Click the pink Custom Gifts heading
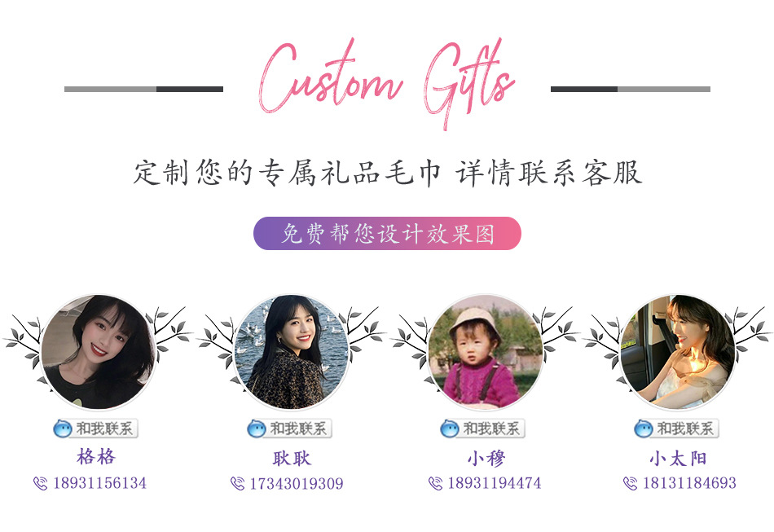The image size is (774, 532). pyautogui.click(x=387, y=81)
